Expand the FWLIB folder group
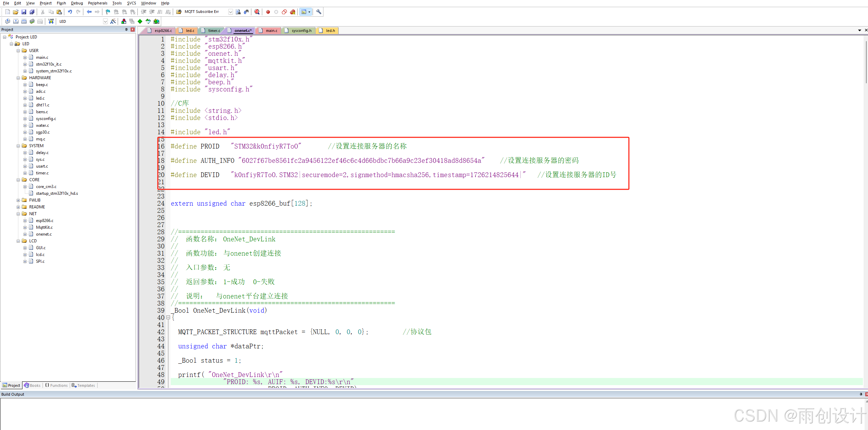This screenshot has height=430, width=868. coord(18,200)
